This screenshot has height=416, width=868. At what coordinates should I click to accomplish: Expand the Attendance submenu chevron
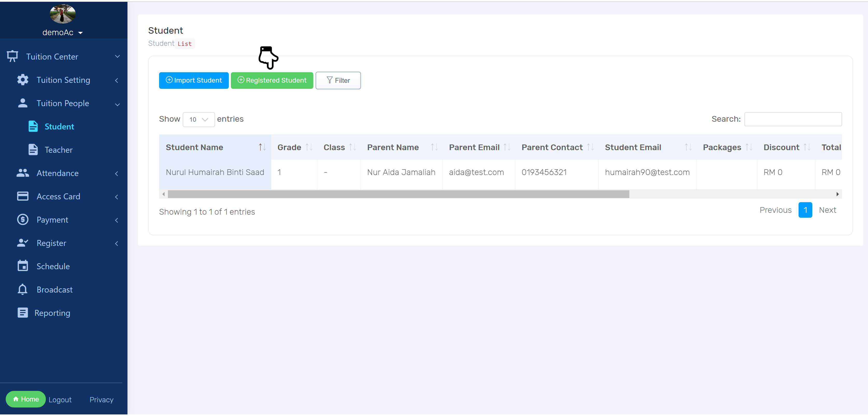117,173
